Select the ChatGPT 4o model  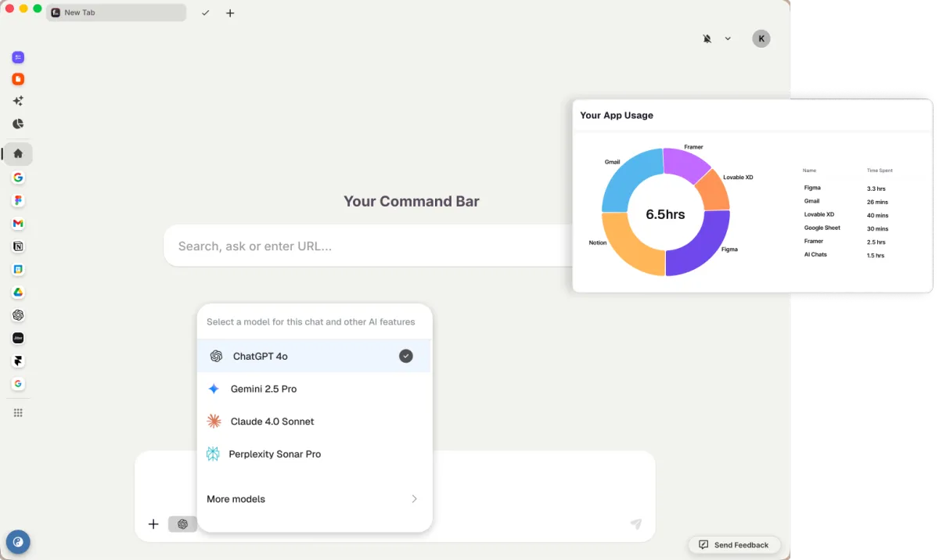(x=314, y=356)
